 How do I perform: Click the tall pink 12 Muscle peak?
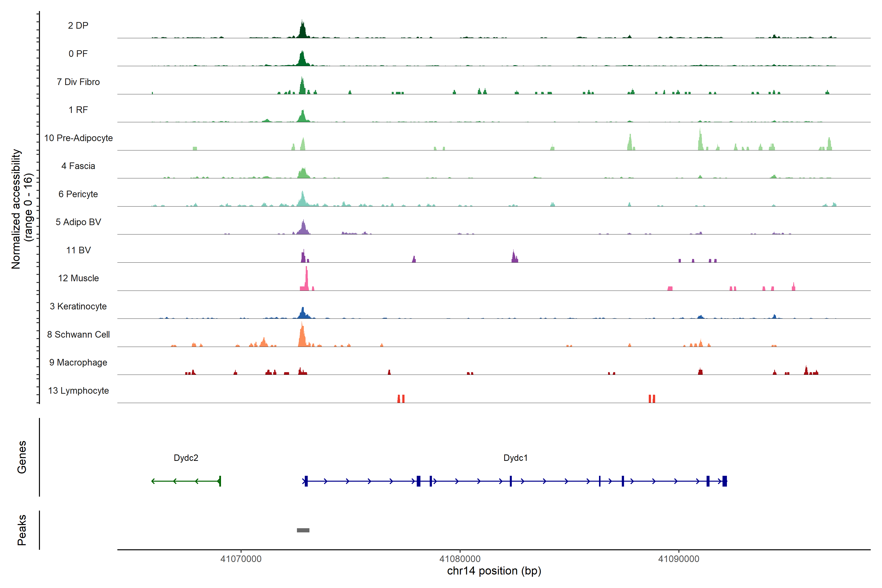tap(306, 279)
